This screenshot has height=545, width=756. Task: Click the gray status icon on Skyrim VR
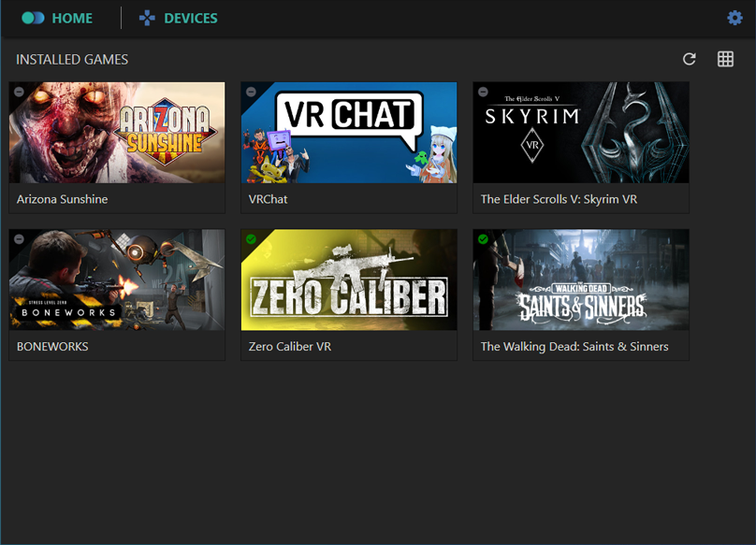[483, 92]
